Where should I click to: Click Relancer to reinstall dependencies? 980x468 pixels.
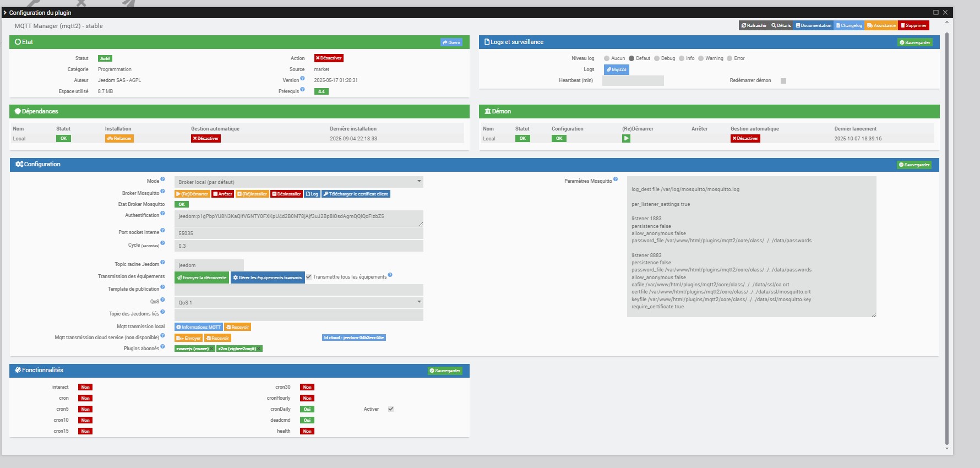click(119, 139)
